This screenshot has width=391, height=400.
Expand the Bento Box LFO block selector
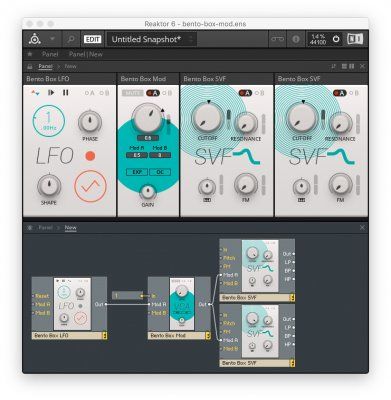click(x=105, y=335)
